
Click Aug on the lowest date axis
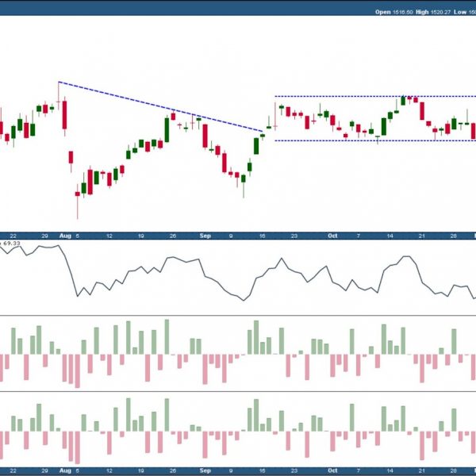coord(65,470)
